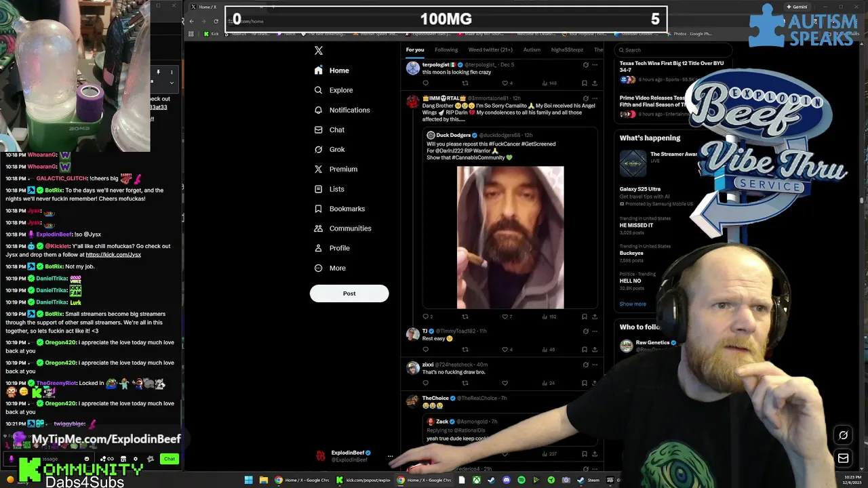Bookmark IMMORTAL's Duck Dodgers quote post
This screenshot has height=488, width=868.
585,317
